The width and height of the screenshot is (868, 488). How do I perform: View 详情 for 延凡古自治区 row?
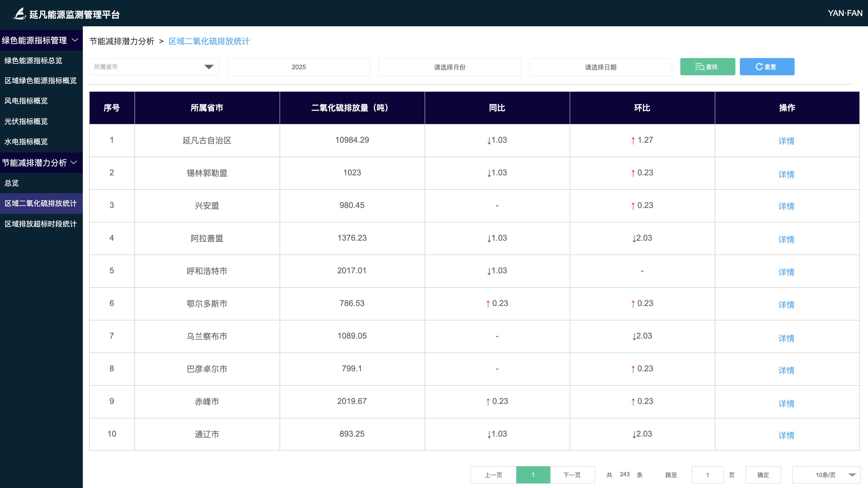tap(786, 141)
